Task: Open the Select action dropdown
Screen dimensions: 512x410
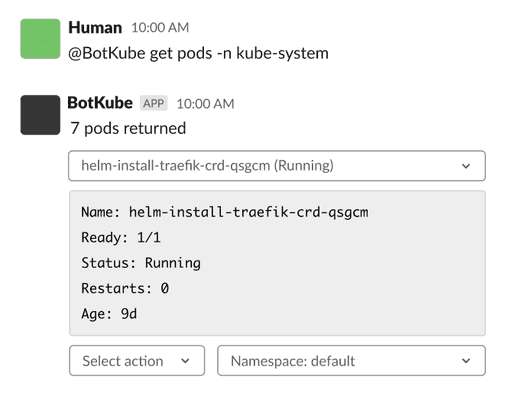Action: (137, 361)
